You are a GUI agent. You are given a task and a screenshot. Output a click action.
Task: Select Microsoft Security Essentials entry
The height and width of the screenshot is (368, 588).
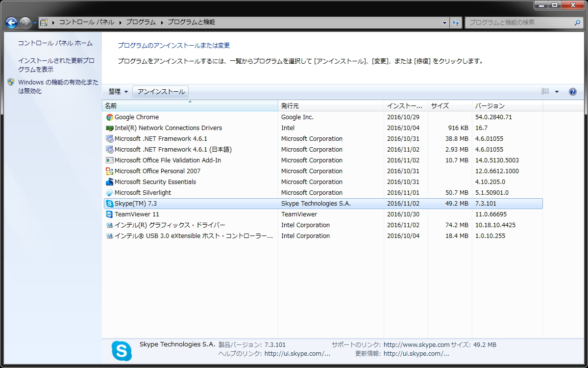pos(322,182)
